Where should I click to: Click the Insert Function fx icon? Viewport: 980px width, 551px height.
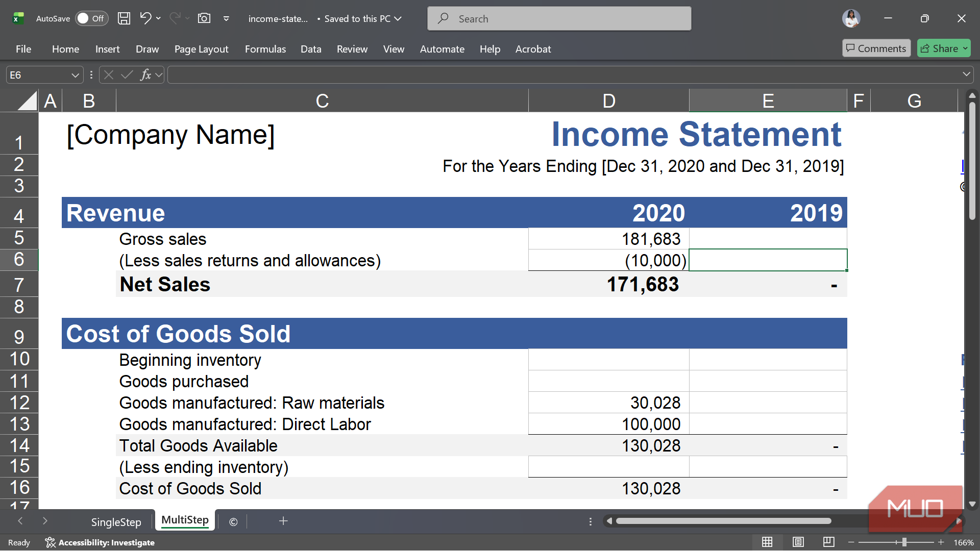(145, 75)
